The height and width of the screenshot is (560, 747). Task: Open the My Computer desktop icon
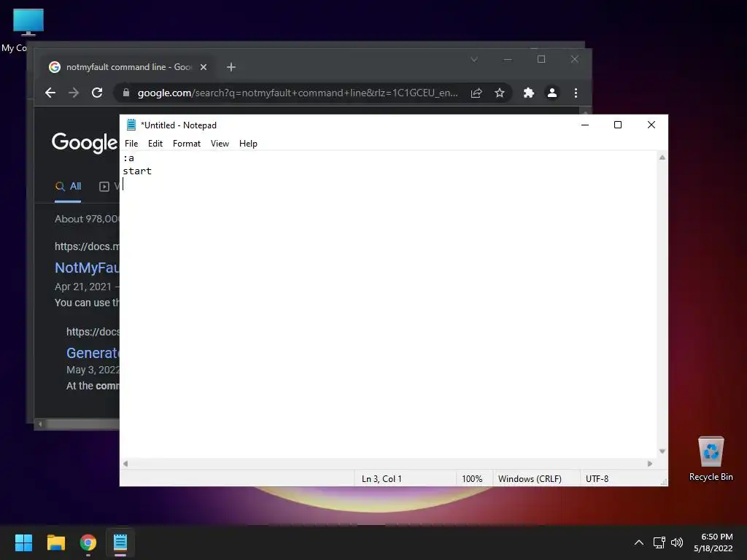pyautogui.click(x=28, y=29)
